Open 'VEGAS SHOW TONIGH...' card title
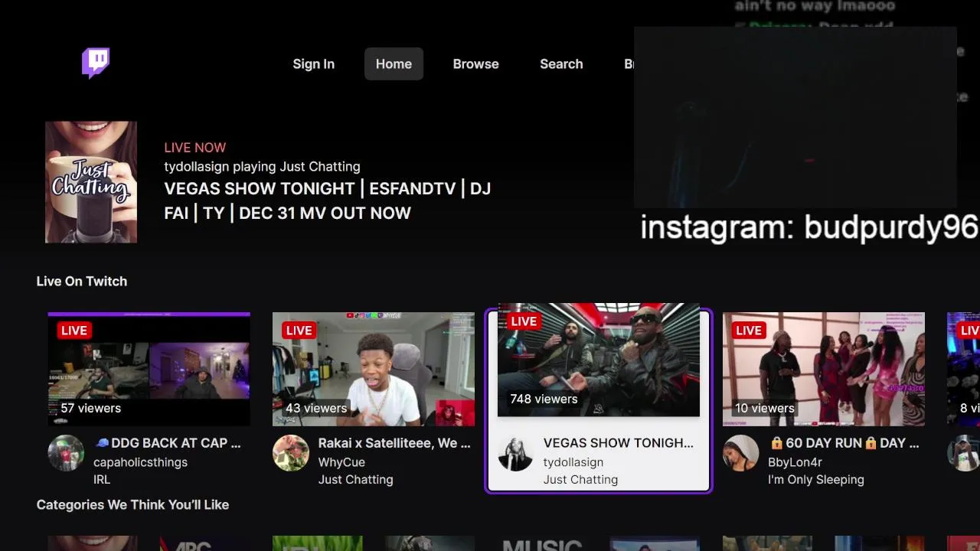Image resolution: width=980 pixels, height=551 pixels. tap(618, 443)
